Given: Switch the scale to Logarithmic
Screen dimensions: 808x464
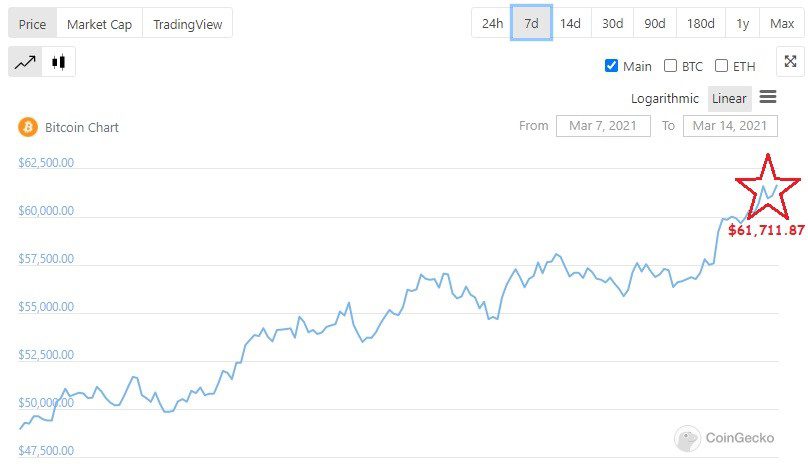Looking at the screenshot, I should pyautogui.click(x=665, y=98).
